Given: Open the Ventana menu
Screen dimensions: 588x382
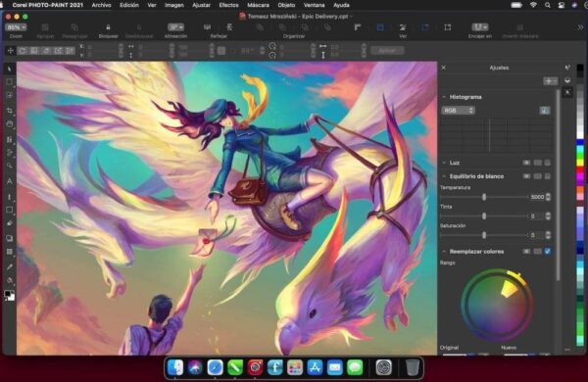Looking at the screenshot, I should pyautogui.click(x=315, y=5).
